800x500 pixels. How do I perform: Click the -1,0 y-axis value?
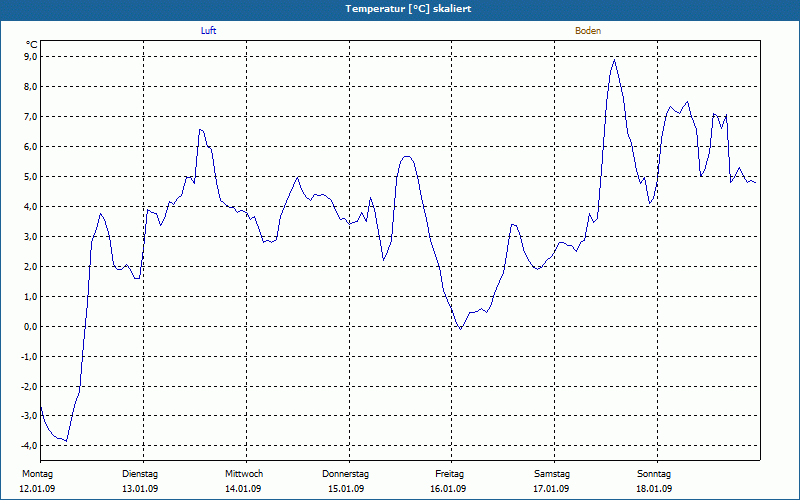tap(30, 357)
